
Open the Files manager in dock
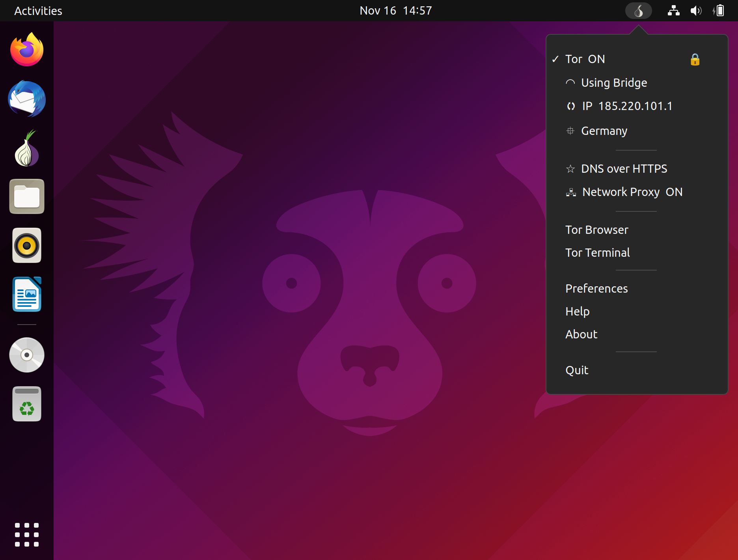pos(27,196)
